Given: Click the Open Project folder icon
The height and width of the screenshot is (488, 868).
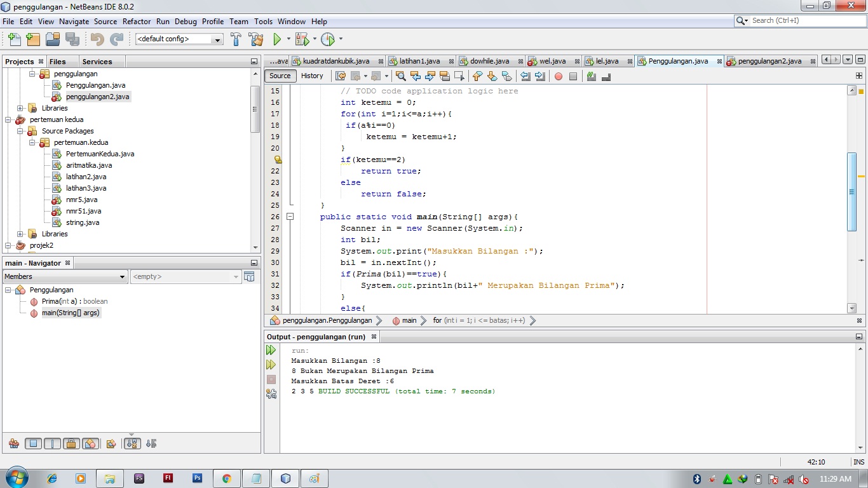Looking at the screenshot, I should pyautogui.click(x=53, y=39).
